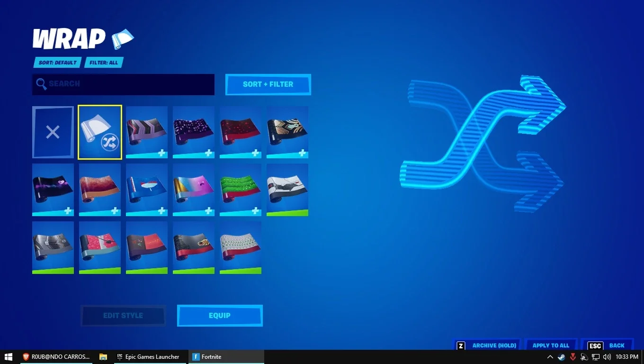Choose the green wavy wrap with red edge

pyautogui.click(x=241, y=190)
